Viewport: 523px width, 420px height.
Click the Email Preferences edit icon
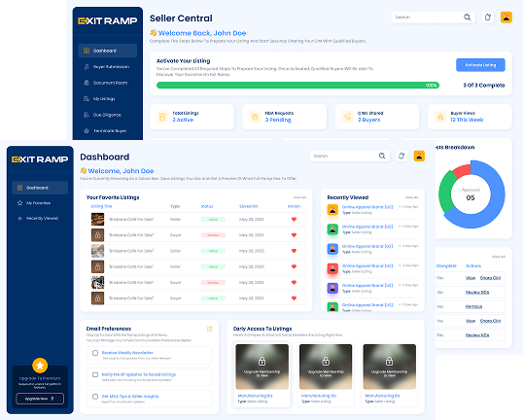209,329
